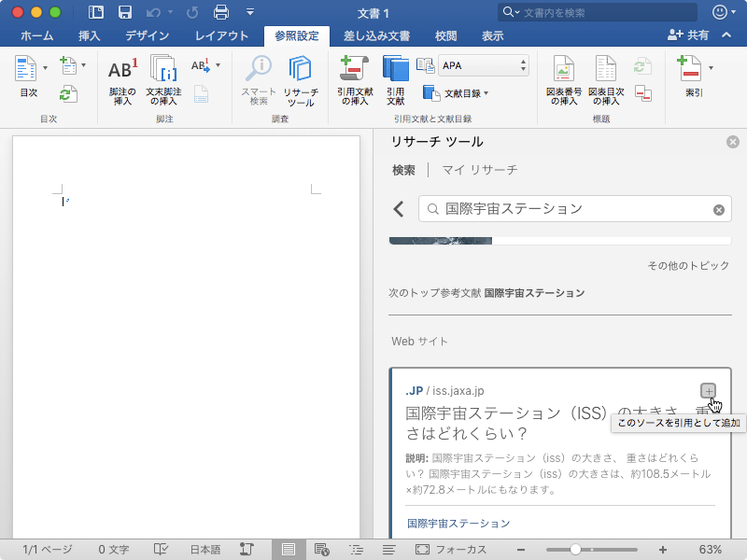Click the sidebar toggle icon in title bar

(96, 12)
